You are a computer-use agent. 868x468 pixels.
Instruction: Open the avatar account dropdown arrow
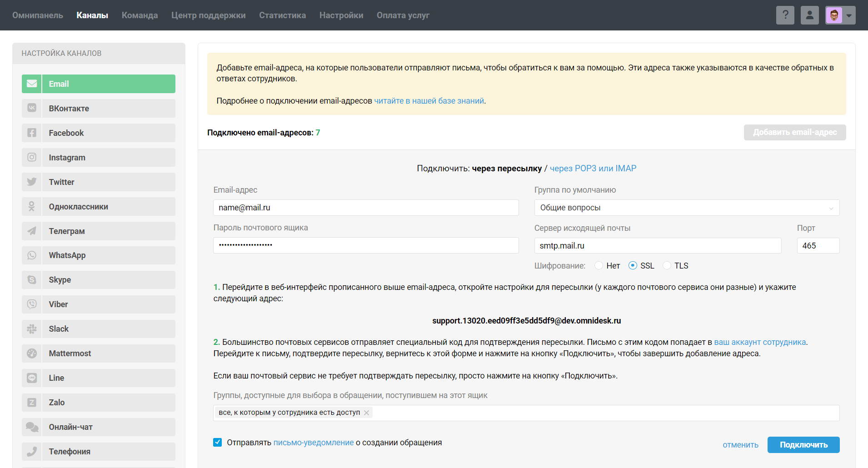point(849,15)
